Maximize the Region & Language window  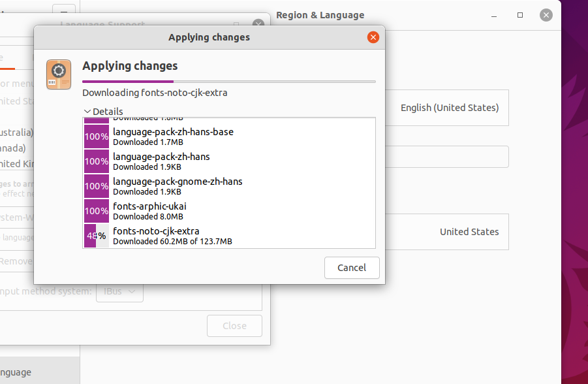[x=520, y=15]
